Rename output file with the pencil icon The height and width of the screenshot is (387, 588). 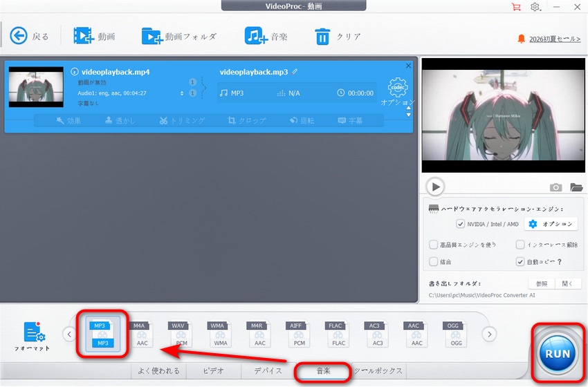coord(295,72)
